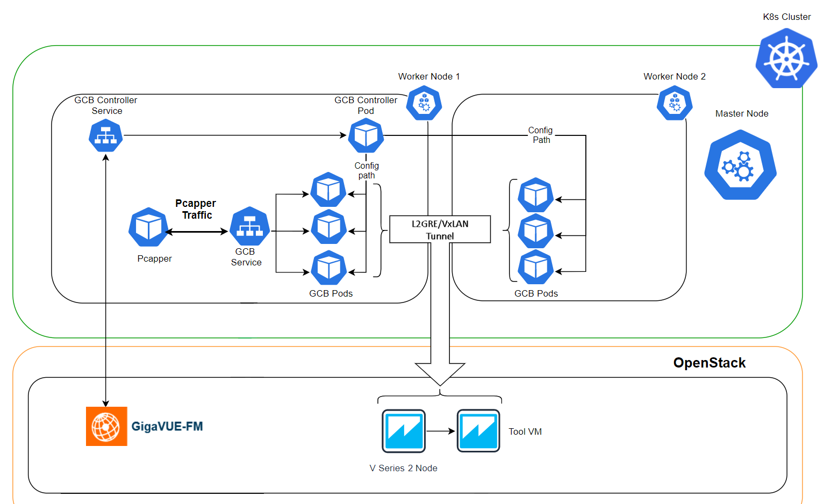
Task: Select the GCB Controller Service icon
Action: coord(106,135)
